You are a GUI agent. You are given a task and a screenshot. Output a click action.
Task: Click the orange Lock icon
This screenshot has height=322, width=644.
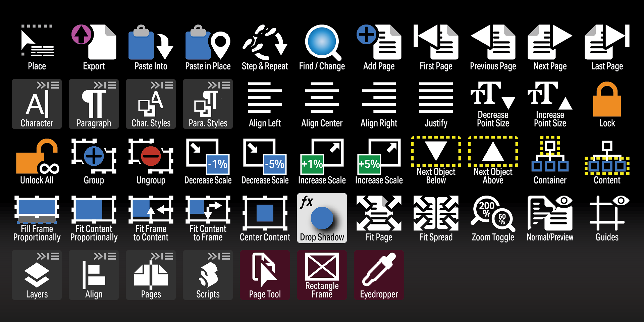point(607,99)
